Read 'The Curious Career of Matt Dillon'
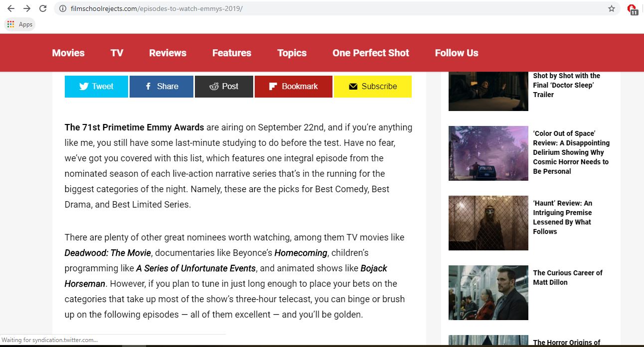644x347 pixels. [x=567, y=277]
